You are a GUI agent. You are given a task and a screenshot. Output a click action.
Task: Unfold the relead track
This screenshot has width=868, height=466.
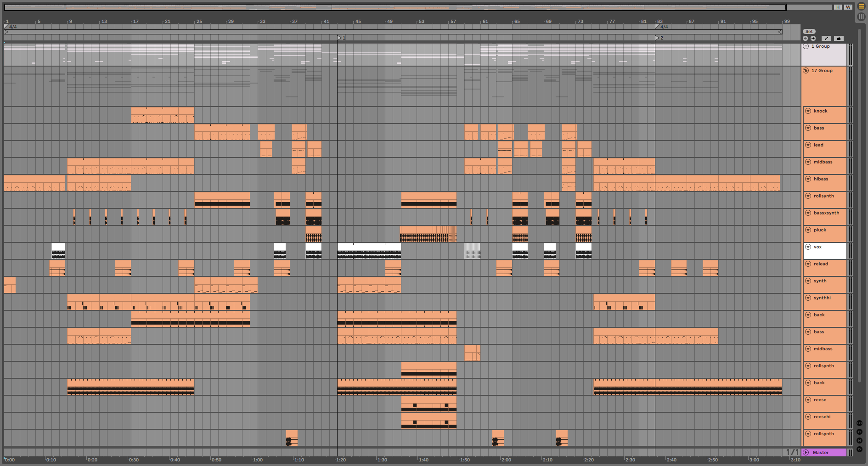pyautogui.click(x=808, y=264)
